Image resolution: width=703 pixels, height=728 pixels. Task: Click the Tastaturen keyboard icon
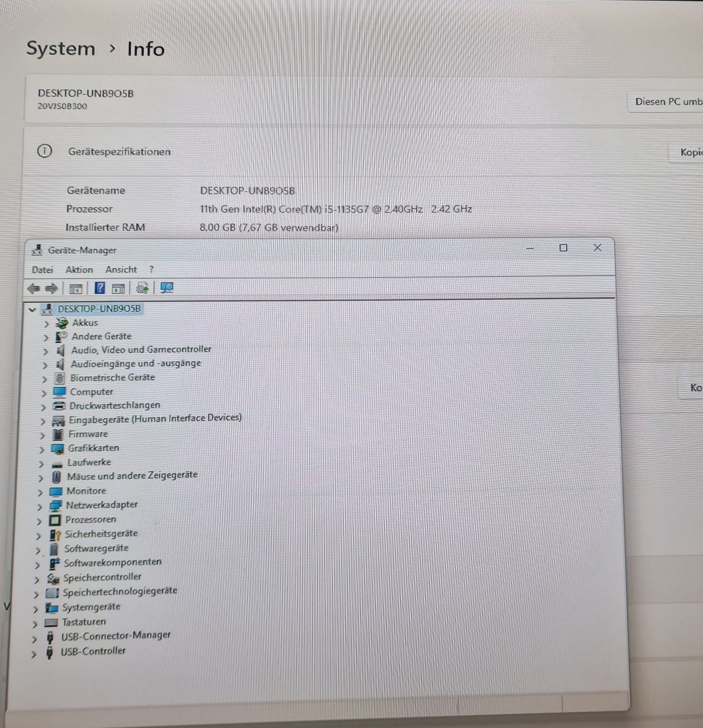coord(50,623)
